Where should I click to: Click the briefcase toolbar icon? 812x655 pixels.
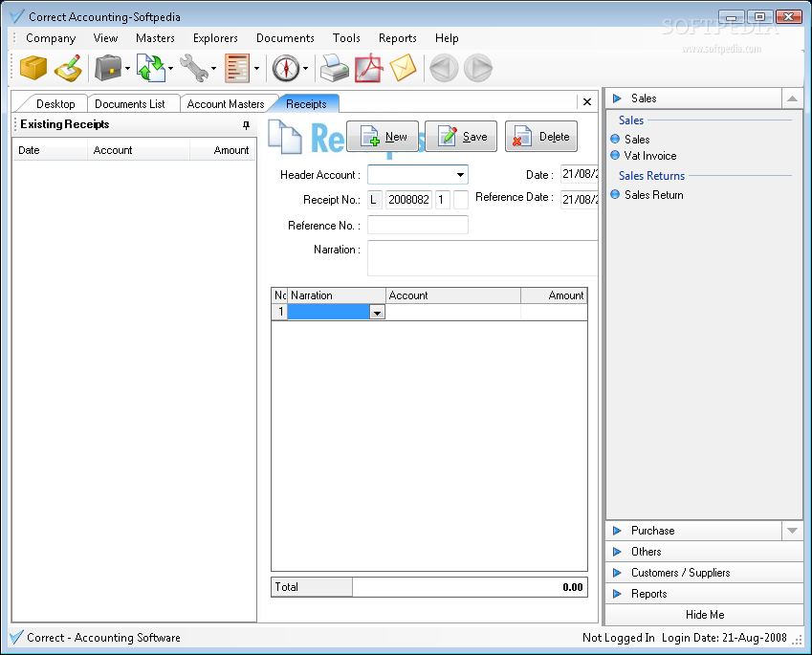coord(108,68)
